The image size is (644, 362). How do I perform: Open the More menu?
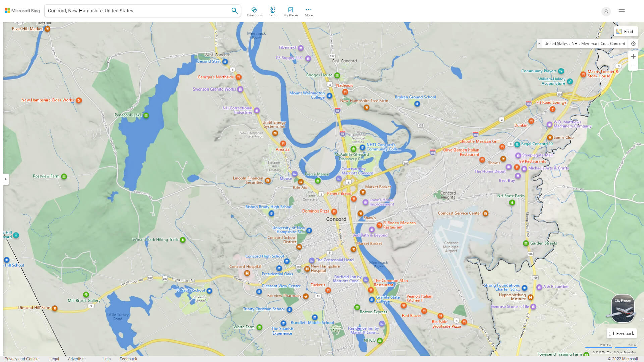coord(308,12)
